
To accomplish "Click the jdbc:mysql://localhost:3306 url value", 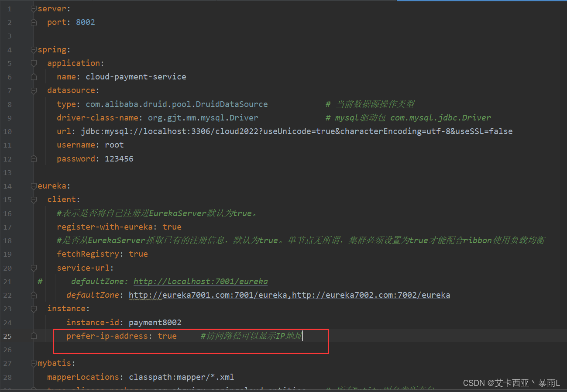I will pyautogui.click(x=297, y=131).
